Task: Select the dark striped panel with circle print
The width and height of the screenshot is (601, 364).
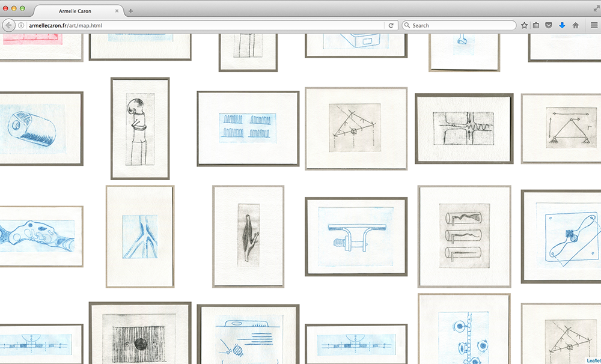Action: [140, 333]
